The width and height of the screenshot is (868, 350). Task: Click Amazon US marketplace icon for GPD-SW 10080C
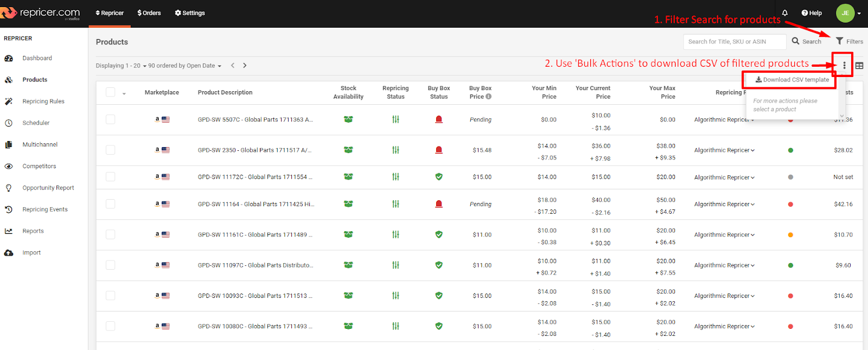click(162, 326)
